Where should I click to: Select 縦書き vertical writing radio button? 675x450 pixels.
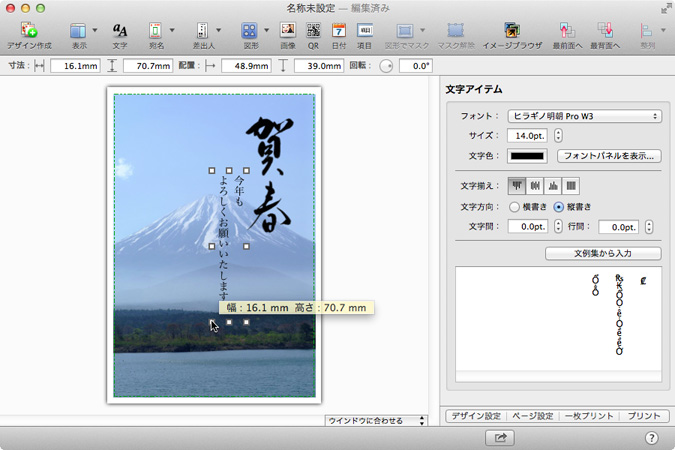(559, 206)
